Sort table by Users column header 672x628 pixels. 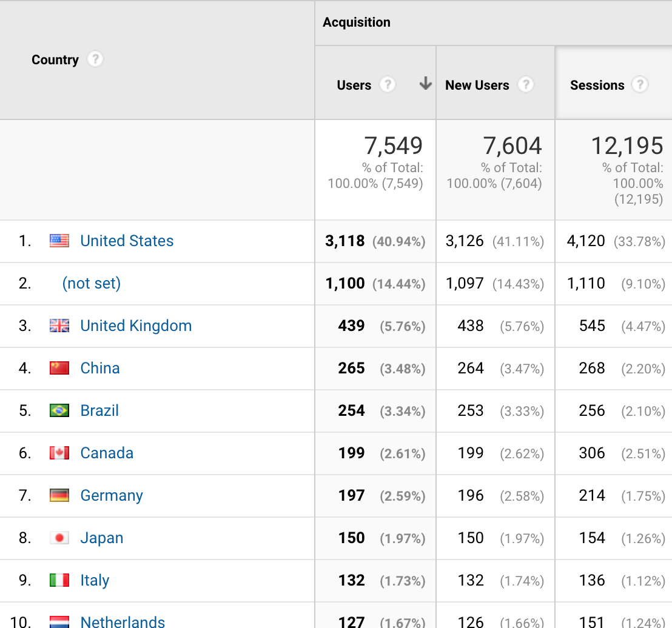[x=354, y=85]
